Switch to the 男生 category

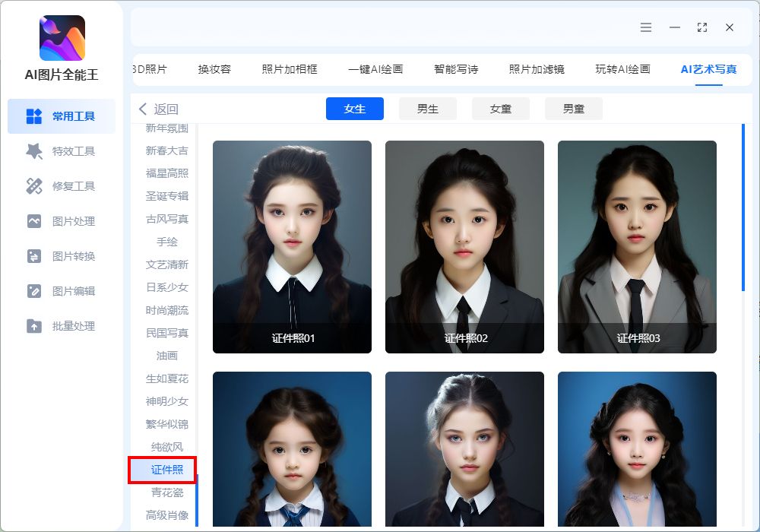pos(428,109)
